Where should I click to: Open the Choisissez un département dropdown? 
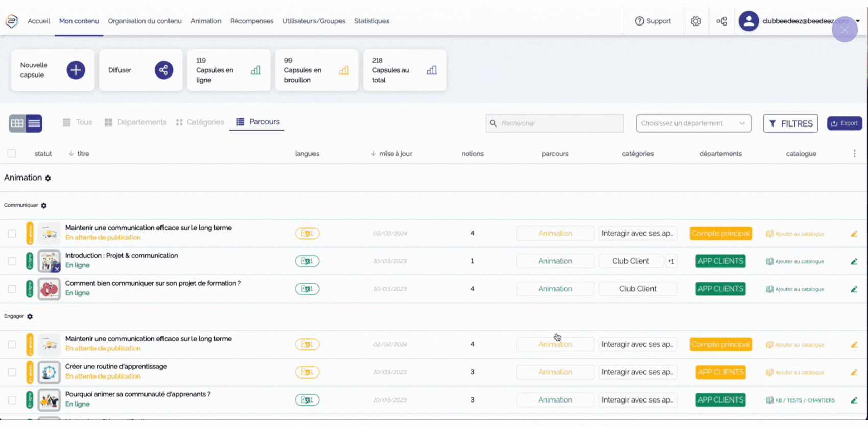(693, 123)
